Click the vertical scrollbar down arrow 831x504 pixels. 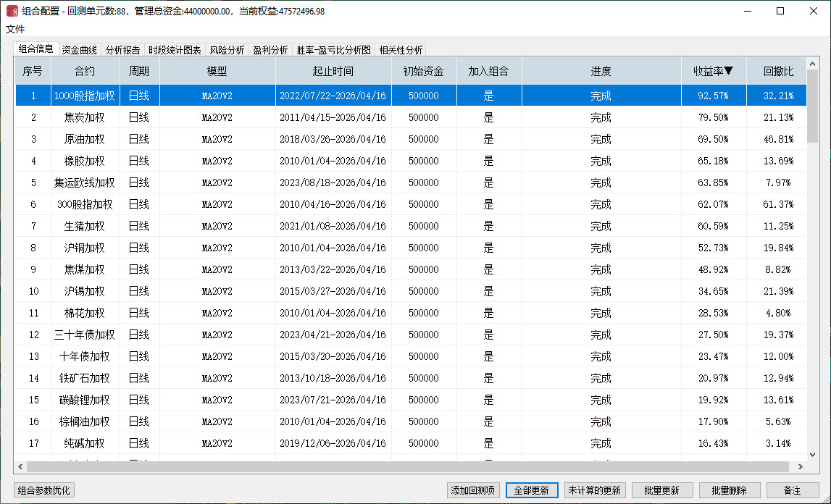(x=812, y=453)
